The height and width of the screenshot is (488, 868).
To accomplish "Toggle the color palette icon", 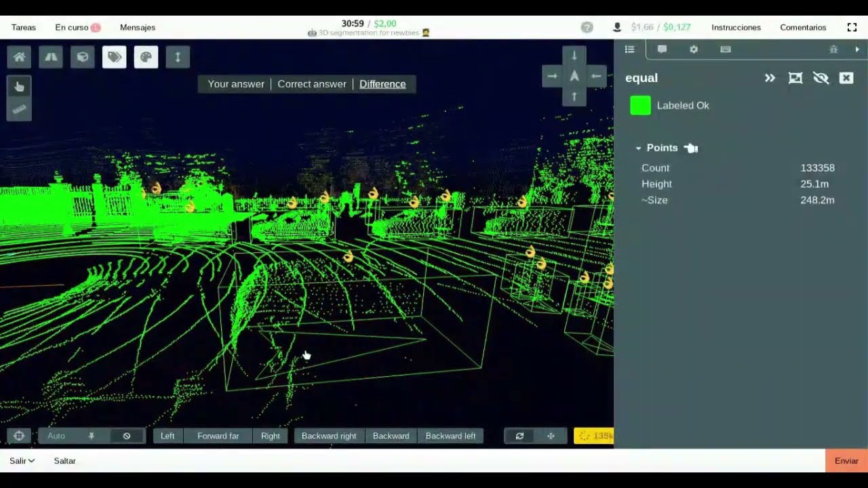I will click(x=146, y=57).
